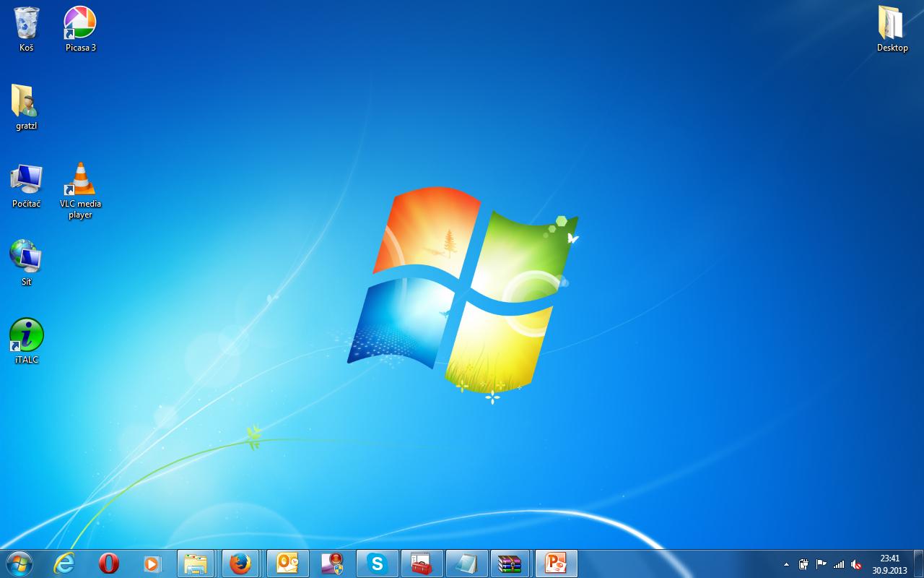Show hidden tray icons arrow
Image resolution: width=924 pixels, height=578 pixels.
pos(786,564)
